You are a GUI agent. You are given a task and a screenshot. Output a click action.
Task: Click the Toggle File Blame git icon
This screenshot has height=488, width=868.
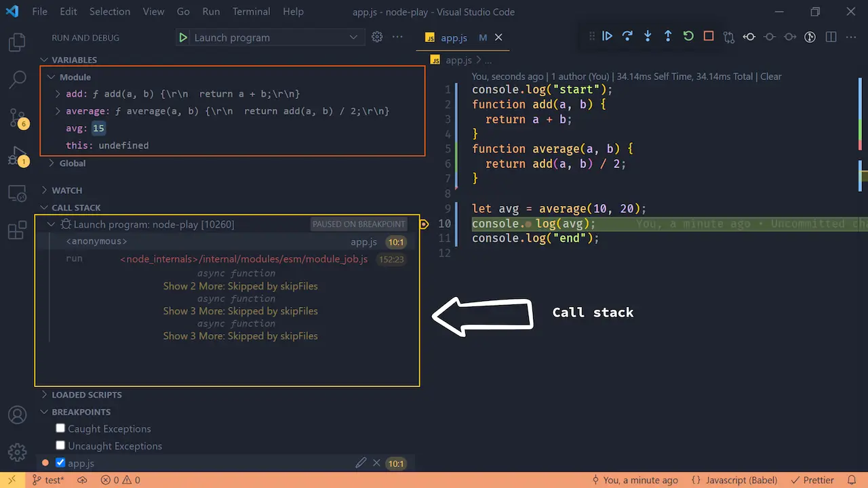point(810,37)
